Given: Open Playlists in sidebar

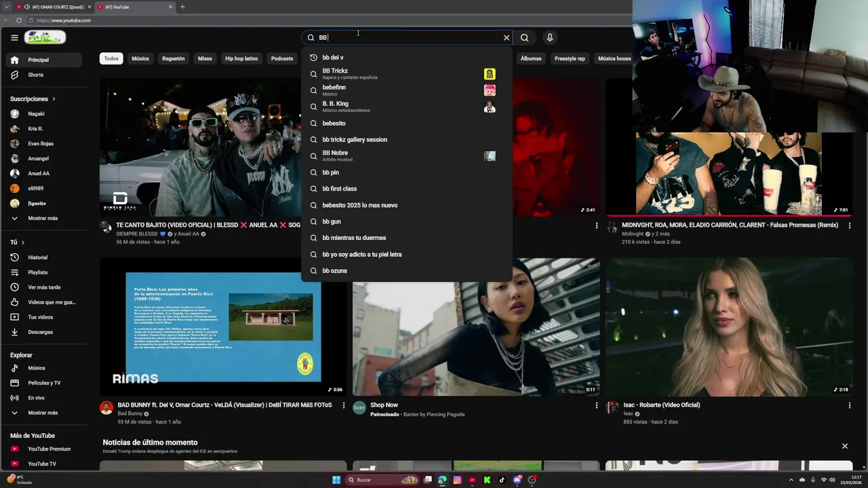Looking at the screenshot, I should 43,272.
